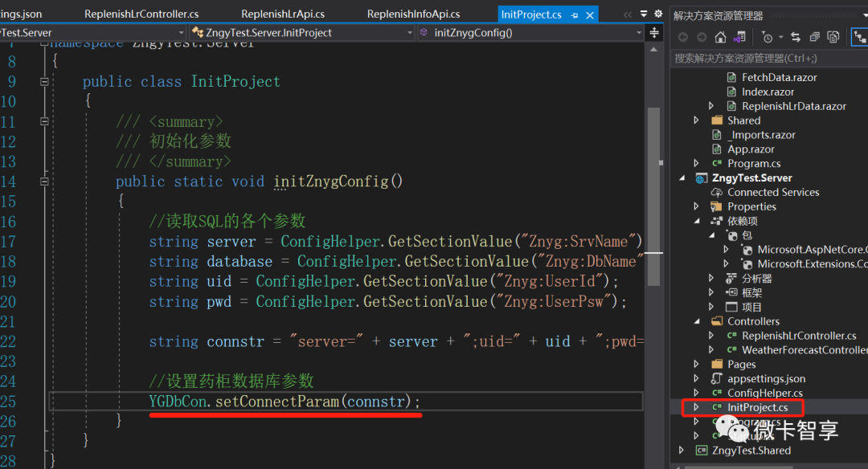Switch to ReplenishInfoApi.cs tab
Image resolution: width=868 pixels, height=469 pixels.
(x=413, y=14)
